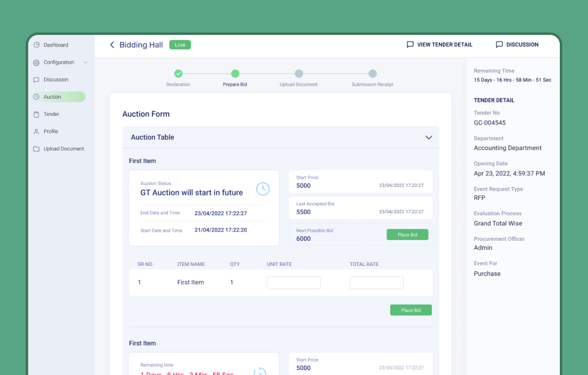Click Place Bid button below the item table

410,310
